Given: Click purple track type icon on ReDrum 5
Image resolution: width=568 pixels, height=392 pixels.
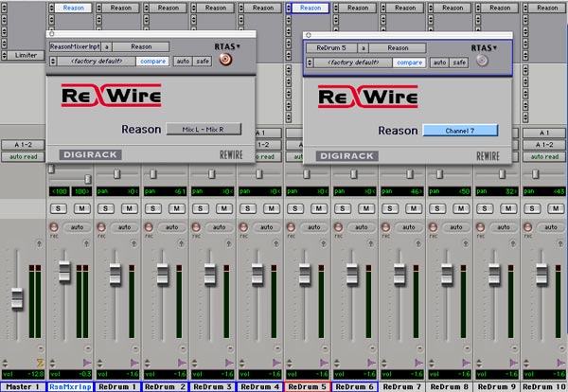Looking at the screenshot, I should (325, 363).
